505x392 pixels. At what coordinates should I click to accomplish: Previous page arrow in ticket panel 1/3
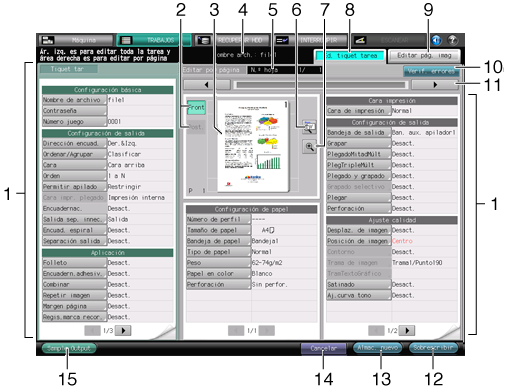92,330
